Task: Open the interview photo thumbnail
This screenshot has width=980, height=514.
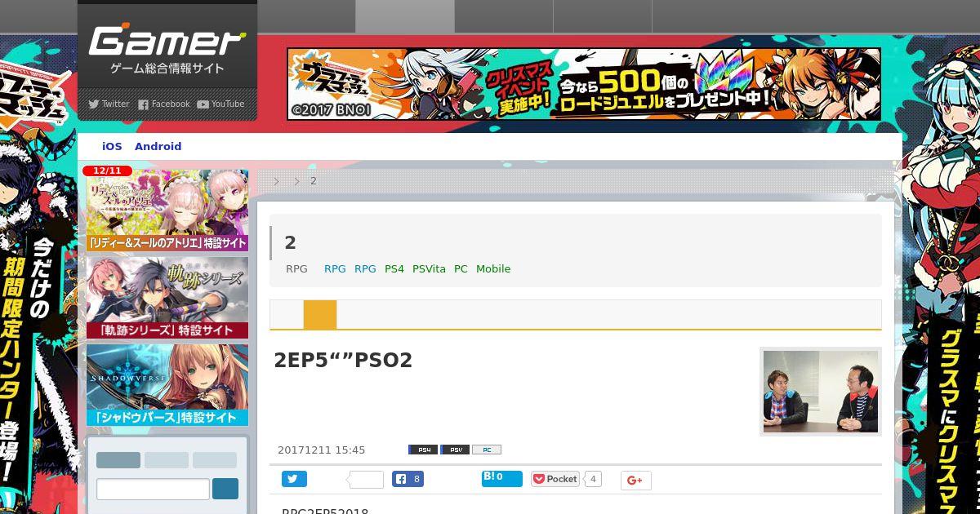Action: [x=821, y=392]
